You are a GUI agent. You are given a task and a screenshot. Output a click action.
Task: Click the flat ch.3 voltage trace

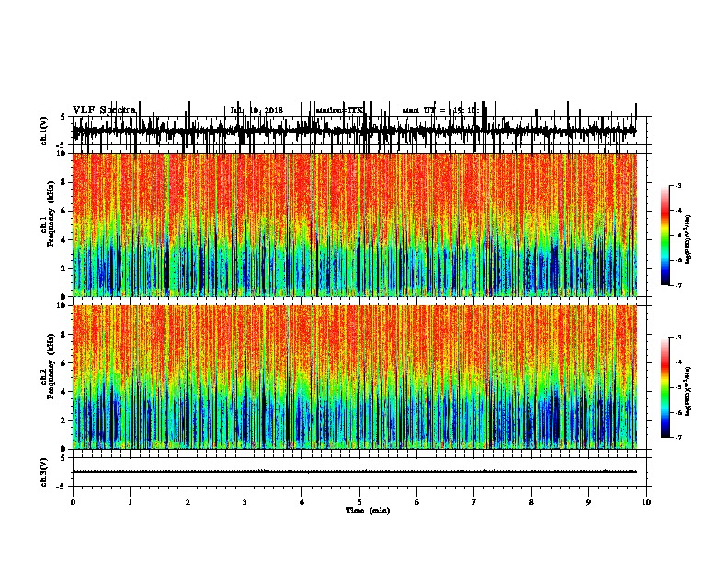[x=355, y=472]
